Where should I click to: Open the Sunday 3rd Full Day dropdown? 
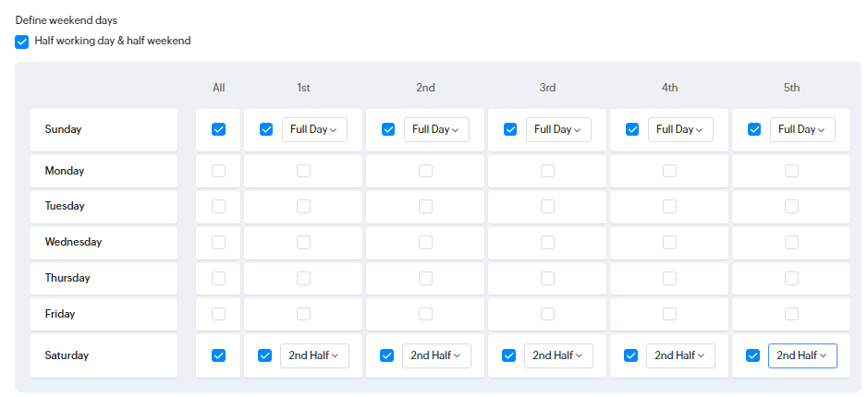click(558, 129)
